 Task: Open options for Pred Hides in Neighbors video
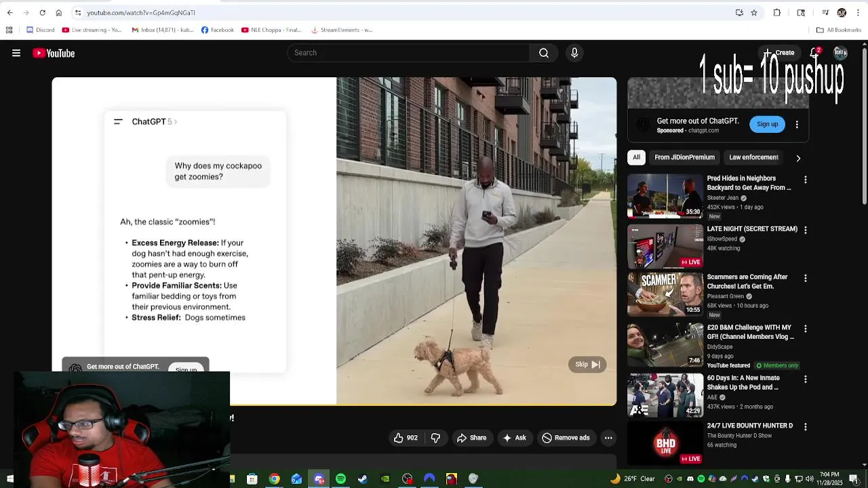[x=806, y=180]
